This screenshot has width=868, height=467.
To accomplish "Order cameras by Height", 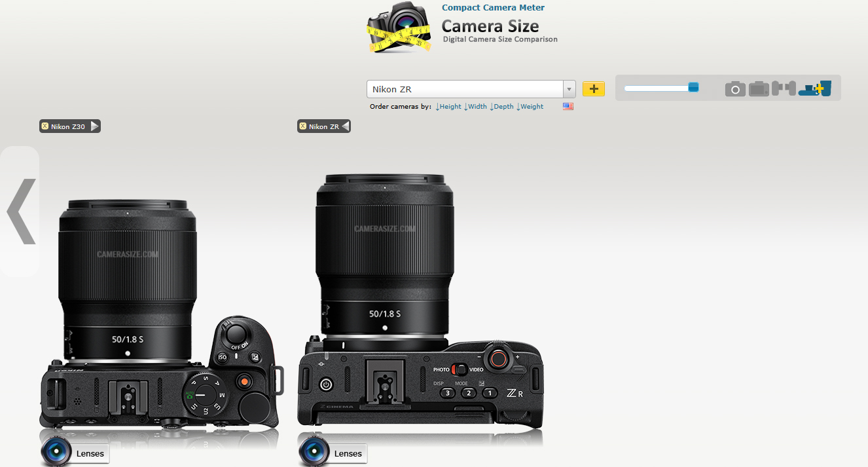I will [x=448, y=107].
